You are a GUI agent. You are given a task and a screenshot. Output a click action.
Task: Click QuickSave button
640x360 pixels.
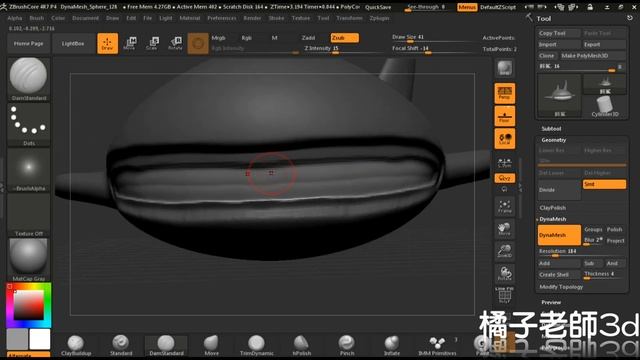[x=378, y=7]
